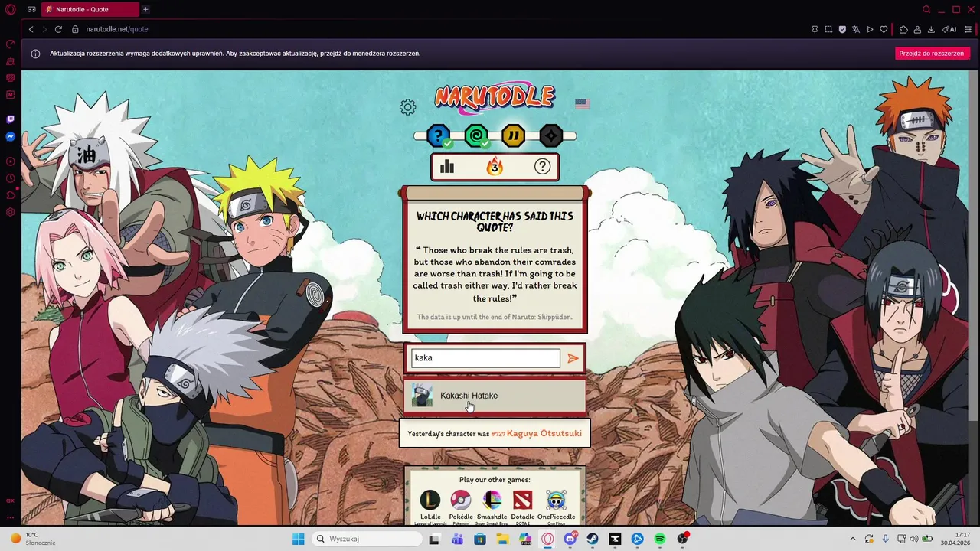Choose Kakashi Hatake from suggestions
The height and width of the screenshot is (551, 980).
pyautogui.click(x=495, y=396)
